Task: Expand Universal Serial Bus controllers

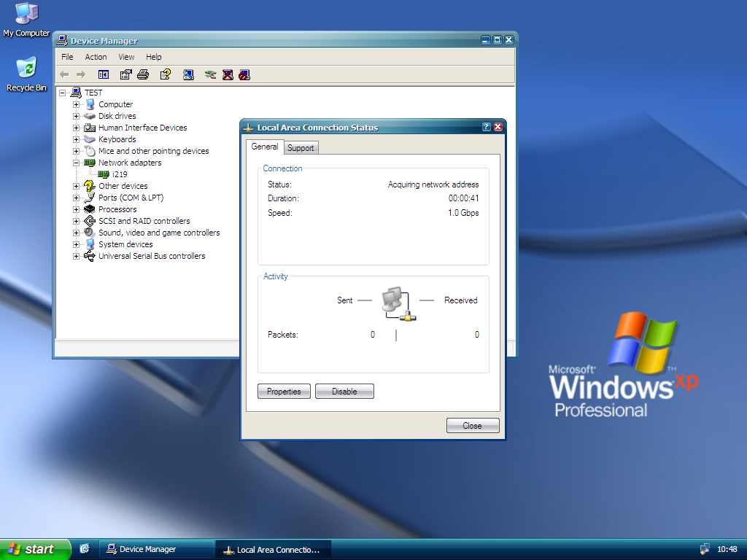Action: [76, 256]
